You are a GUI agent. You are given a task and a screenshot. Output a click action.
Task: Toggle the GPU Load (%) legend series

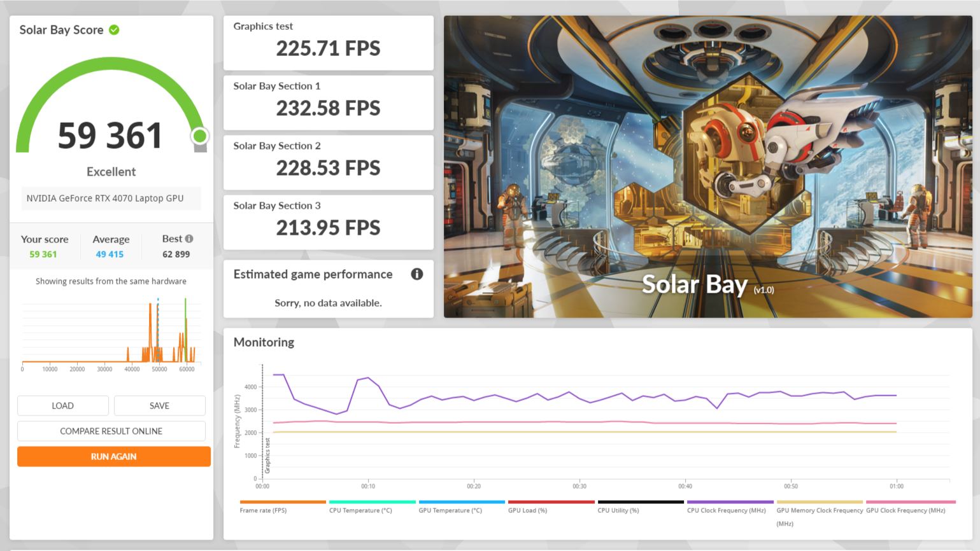551,507
